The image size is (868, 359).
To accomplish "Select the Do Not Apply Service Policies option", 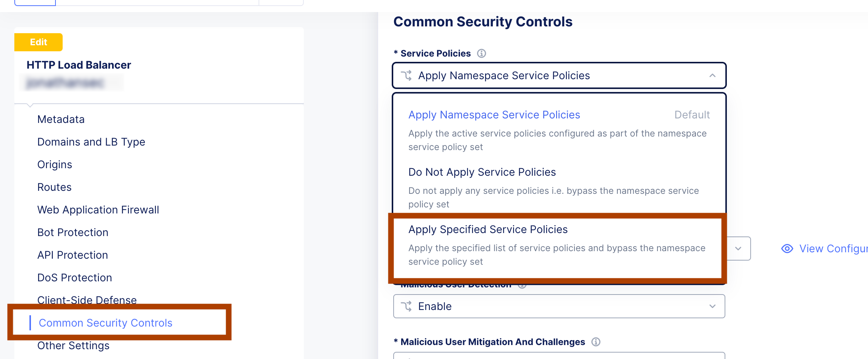I will 482,172.
